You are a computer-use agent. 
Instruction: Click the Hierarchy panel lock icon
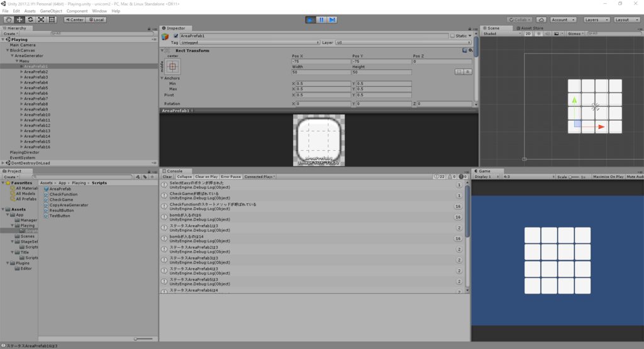[x=149, y=28]
